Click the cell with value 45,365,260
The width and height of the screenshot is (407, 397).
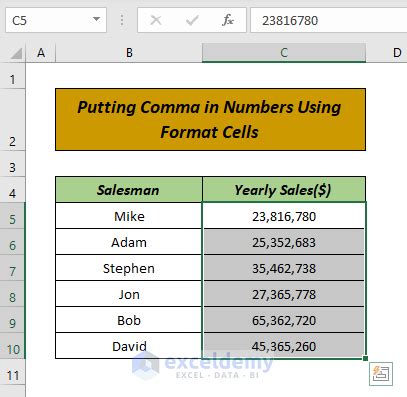(x=284, y=346)
